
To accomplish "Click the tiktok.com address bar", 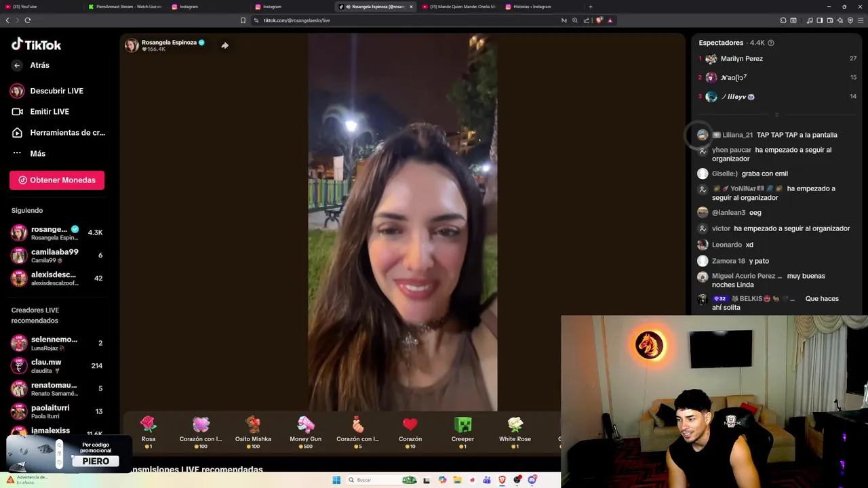I will [407, 20].
